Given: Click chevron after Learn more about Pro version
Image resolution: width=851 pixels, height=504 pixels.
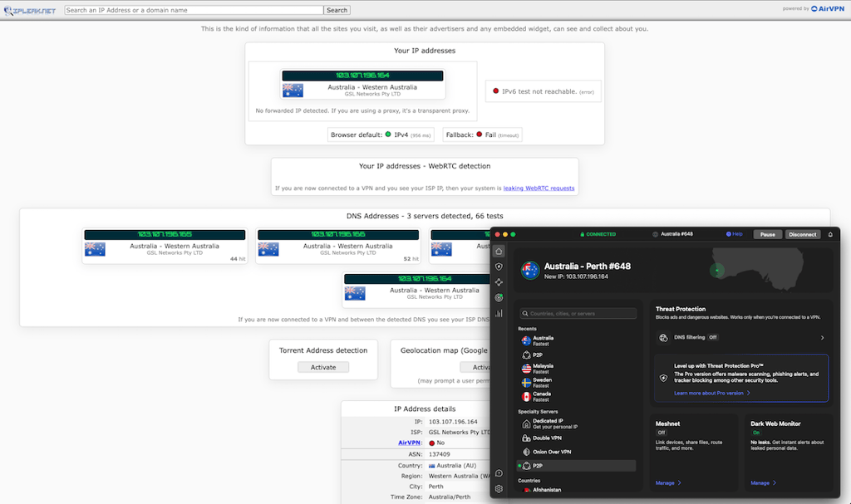Looking at the screenshot, I should [749, 393].
